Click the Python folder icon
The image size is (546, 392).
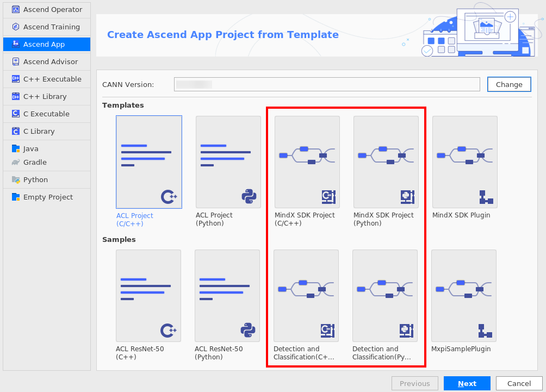16,179
